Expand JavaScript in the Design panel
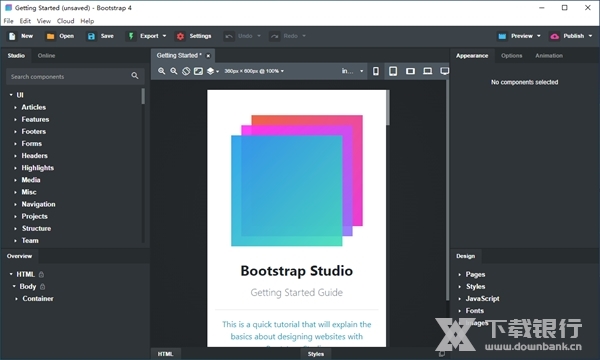 click(460, 299)
